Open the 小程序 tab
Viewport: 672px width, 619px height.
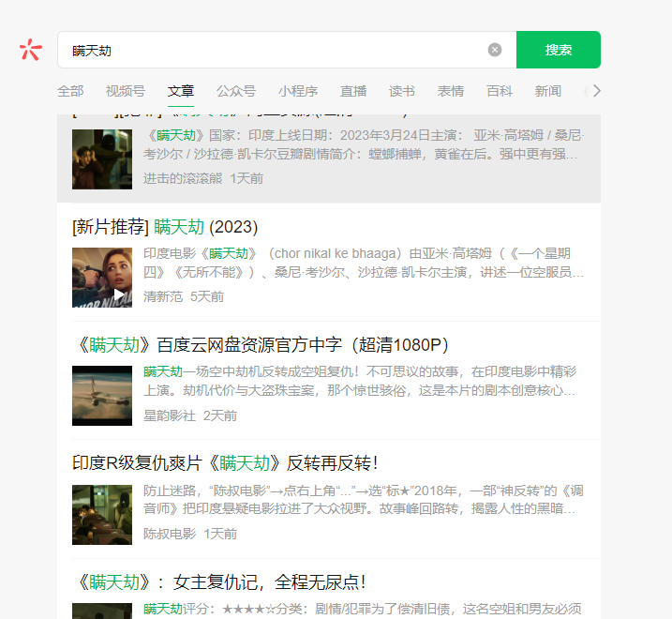point(298,91)
